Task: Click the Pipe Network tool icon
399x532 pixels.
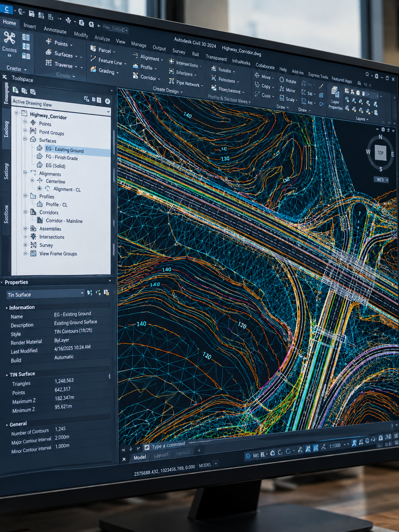Action: pyautogui.click(x=172, y=81)
